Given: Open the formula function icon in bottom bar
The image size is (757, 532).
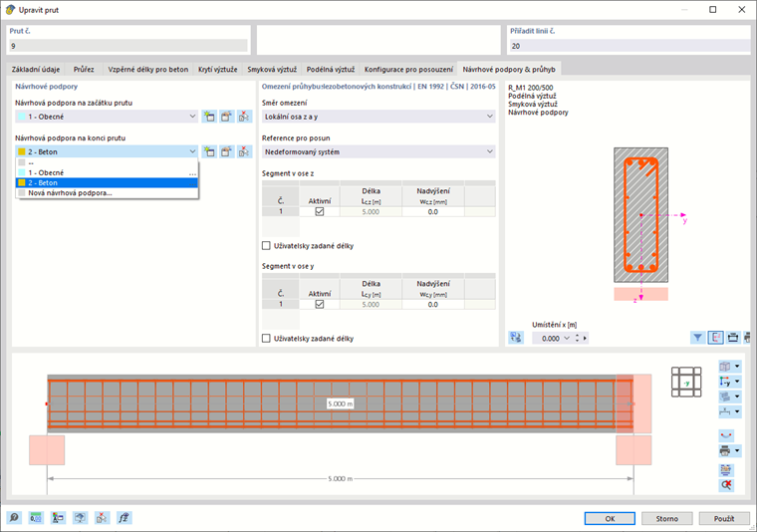Looking at the screenshot, I should (x=125, y=517).
